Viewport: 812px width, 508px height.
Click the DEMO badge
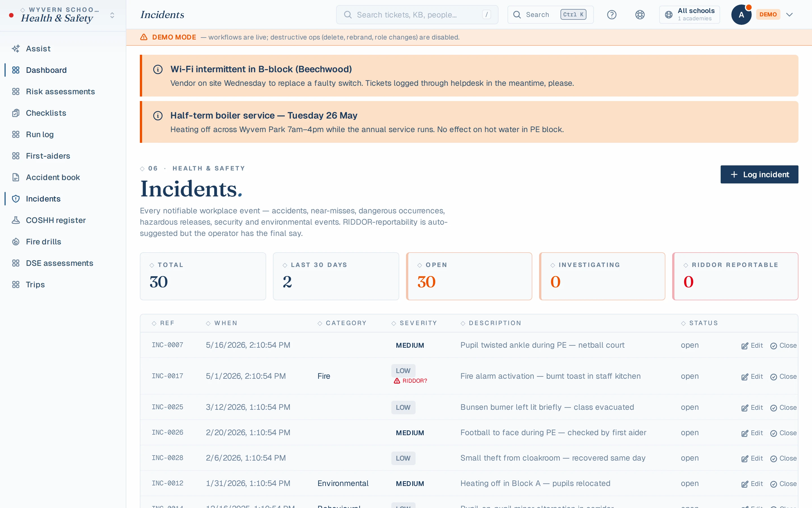pyautogui.click(x=768, y=15)
